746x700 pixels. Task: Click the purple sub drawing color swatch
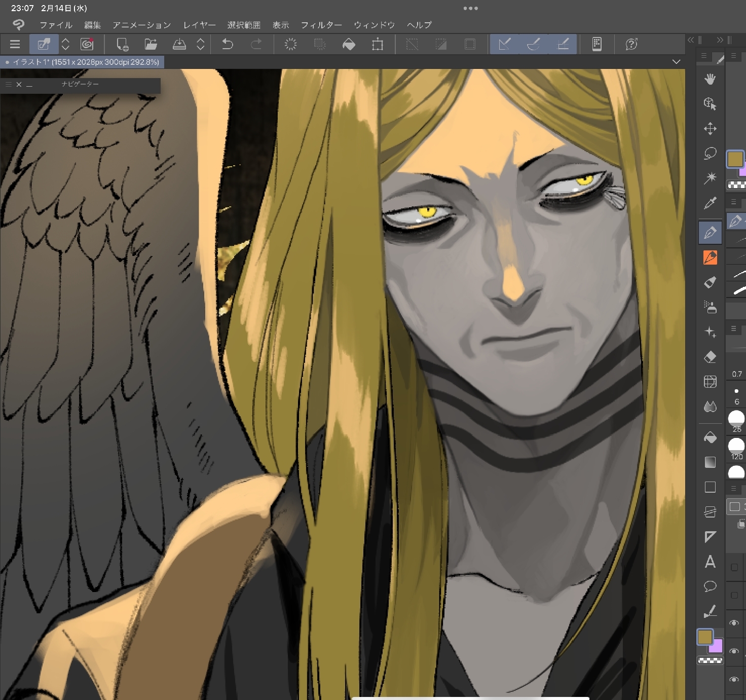click(x=717, y=647)
